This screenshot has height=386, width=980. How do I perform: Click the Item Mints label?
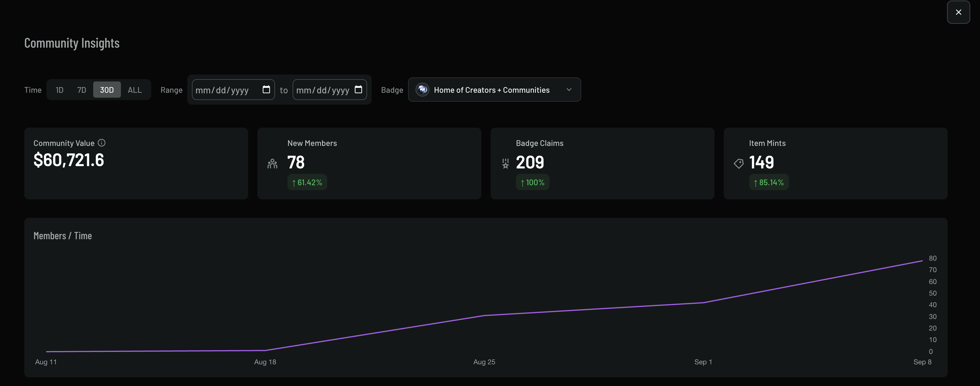[x=767, y=143]
